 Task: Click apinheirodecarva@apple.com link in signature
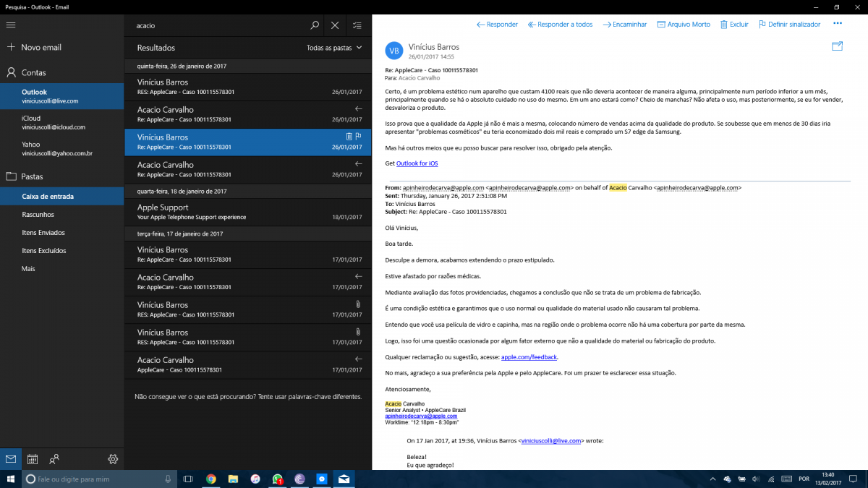[x=421, y=416]
